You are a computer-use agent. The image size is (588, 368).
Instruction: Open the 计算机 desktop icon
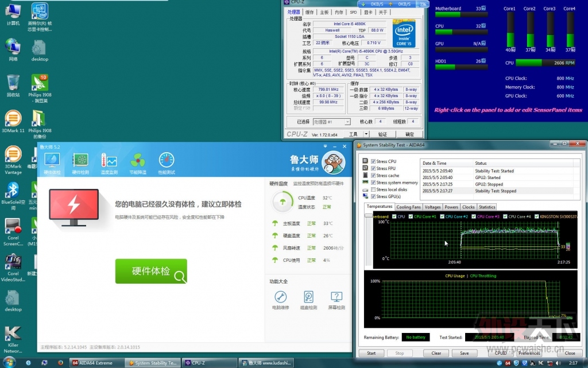(13, 14)
